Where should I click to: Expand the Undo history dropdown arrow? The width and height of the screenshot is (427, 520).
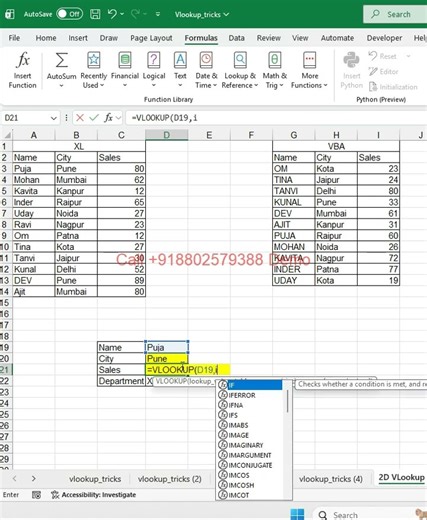coord(122,14)
